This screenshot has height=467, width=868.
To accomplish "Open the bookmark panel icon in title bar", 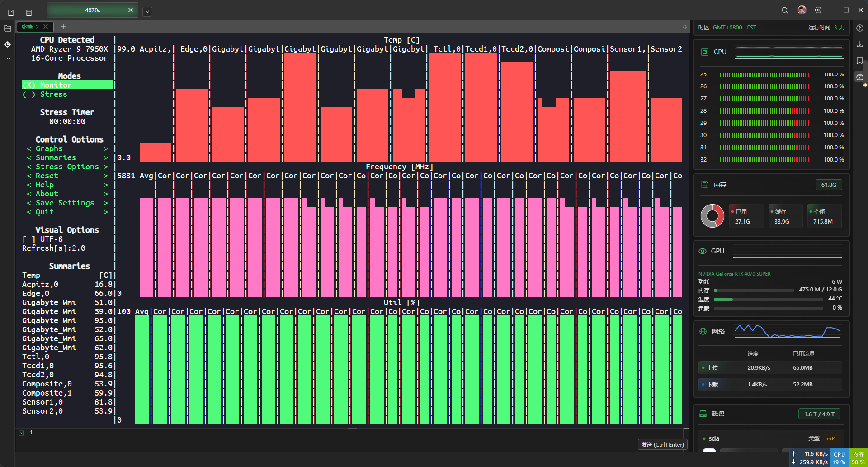I will coord(11,12).
